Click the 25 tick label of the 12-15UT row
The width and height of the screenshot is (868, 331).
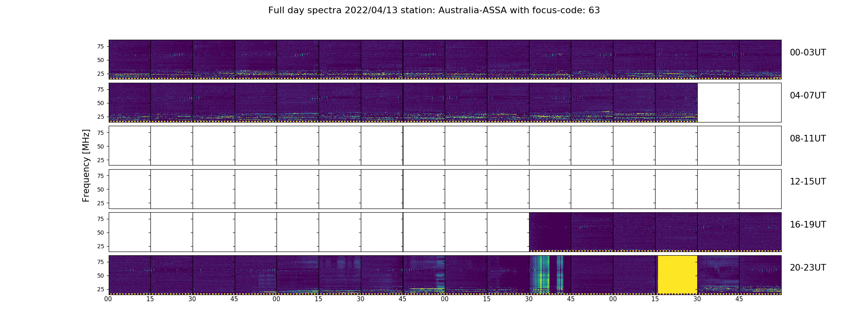(100, 203)
